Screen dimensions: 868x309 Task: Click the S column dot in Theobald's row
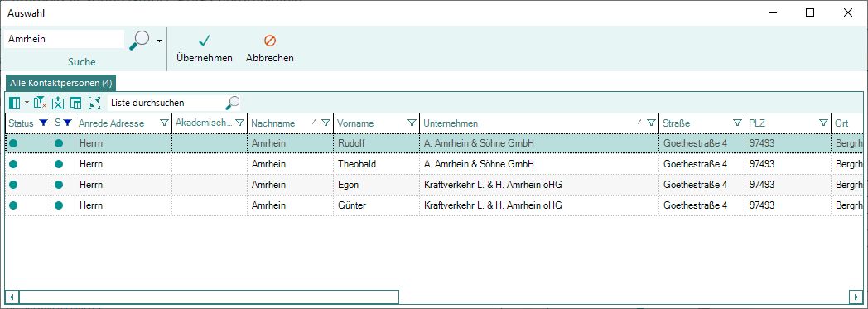coord(59,164)
